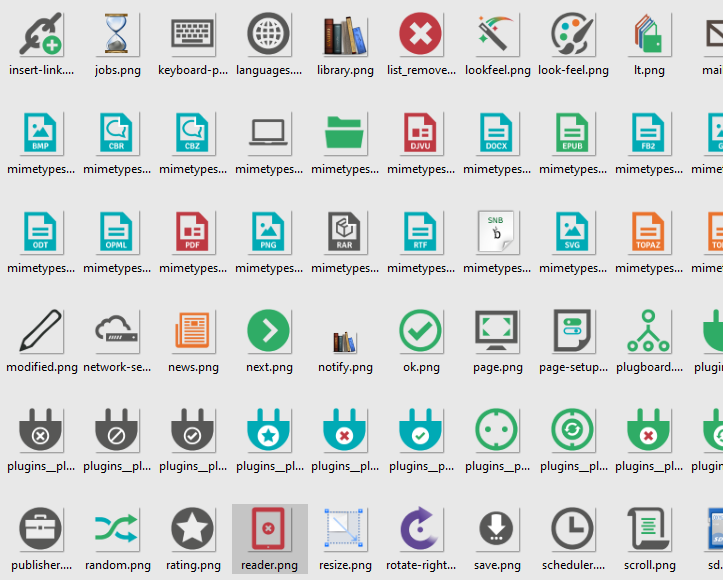The height and width of the screenshot is (580, 723).
Task: Click the 'ok.png' file name label
Action: point(421,367)
